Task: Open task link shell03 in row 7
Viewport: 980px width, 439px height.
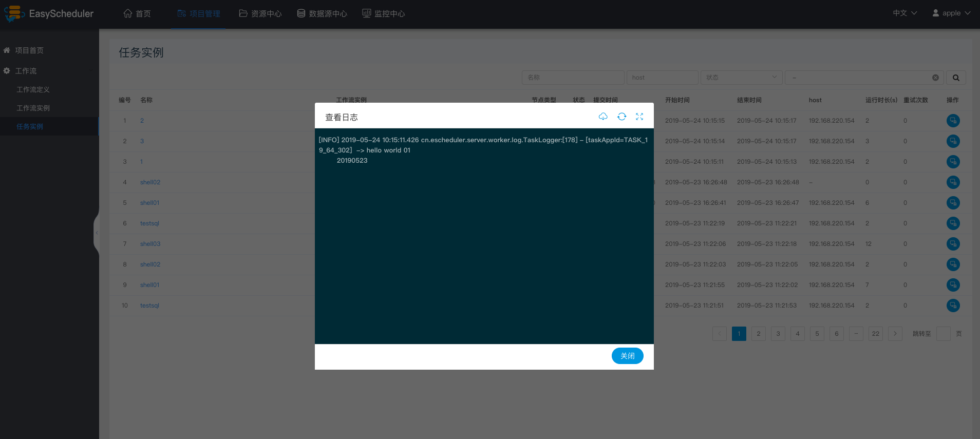Action: (150, 244)
